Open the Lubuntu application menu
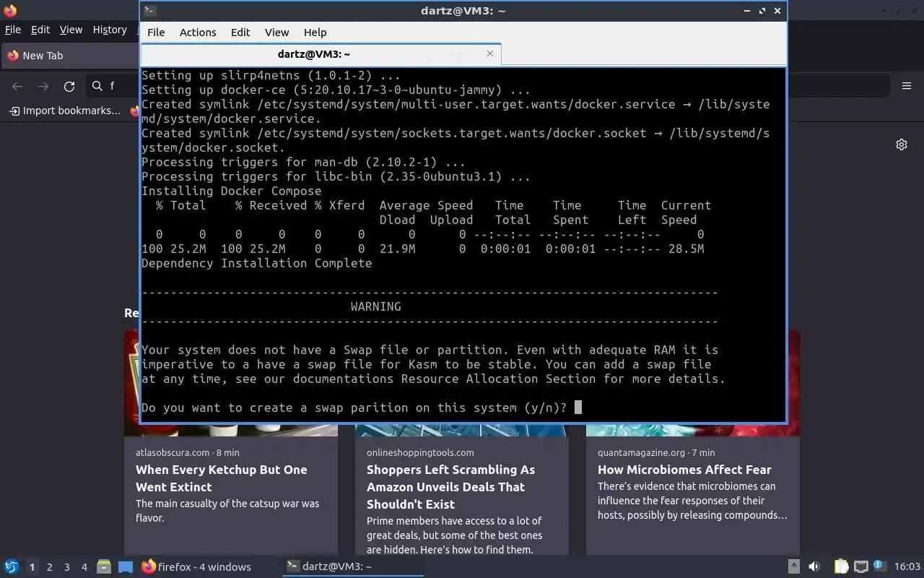The height and width of the screenshot is (578, 924). [11, 567]
